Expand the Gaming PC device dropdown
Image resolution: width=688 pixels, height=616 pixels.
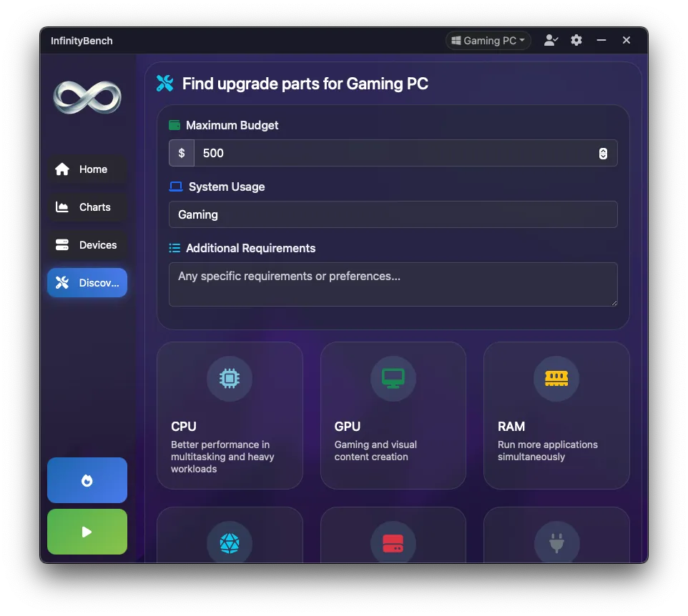click(x=488, y=41)
